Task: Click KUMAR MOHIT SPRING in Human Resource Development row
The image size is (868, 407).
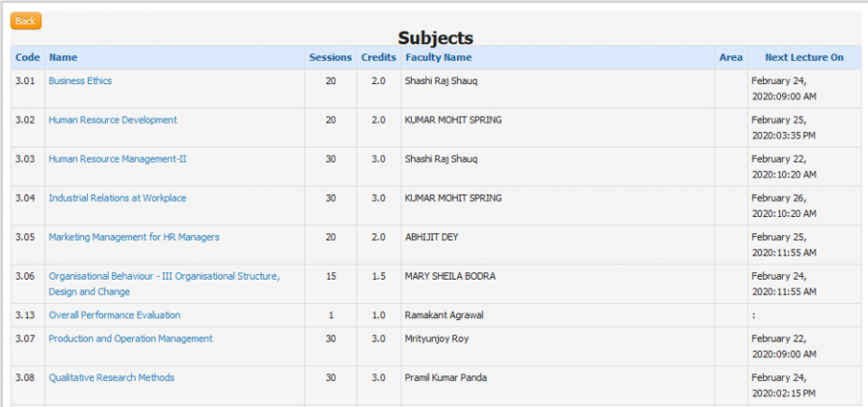Action: (453, 121)
